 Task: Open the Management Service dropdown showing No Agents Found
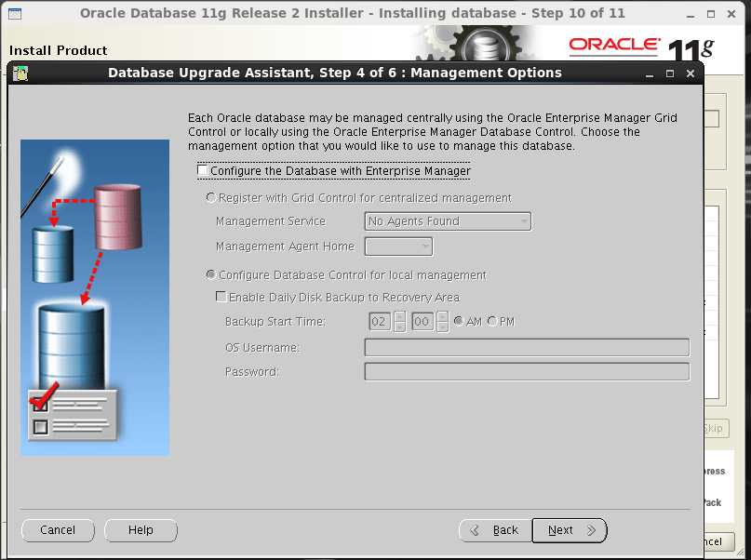(523, 220)
